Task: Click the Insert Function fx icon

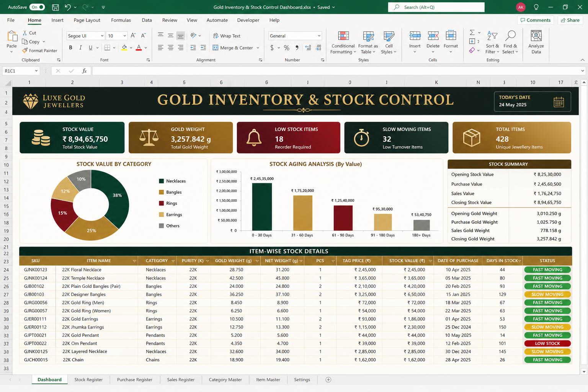Action: tap(84, 71)
